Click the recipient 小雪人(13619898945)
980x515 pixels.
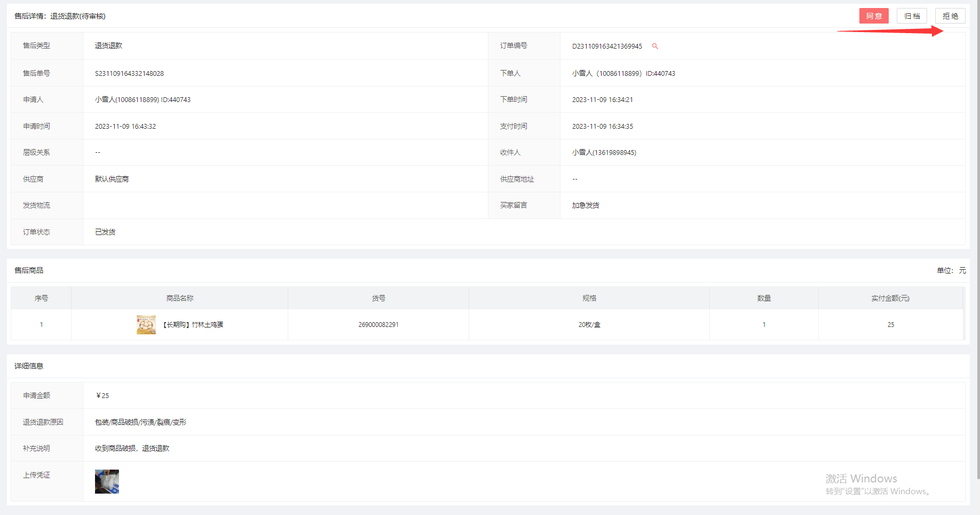coord(604,153)
